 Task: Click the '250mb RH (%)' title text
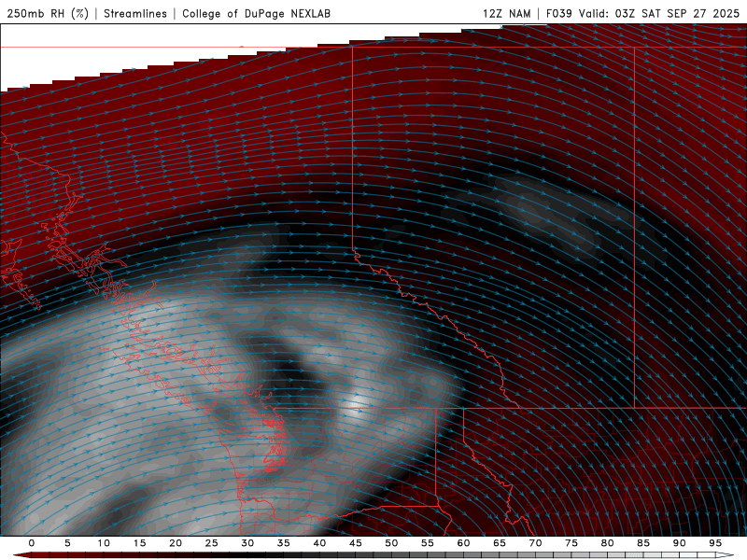click(x=48, y=13)
